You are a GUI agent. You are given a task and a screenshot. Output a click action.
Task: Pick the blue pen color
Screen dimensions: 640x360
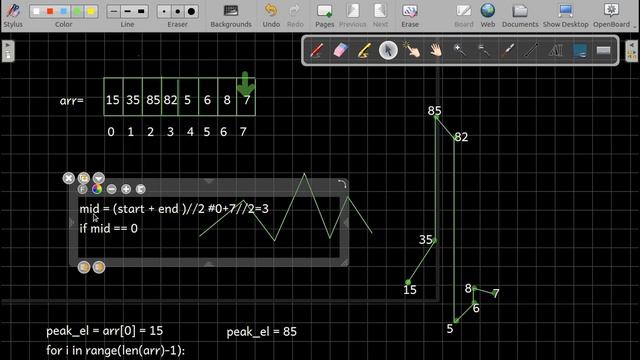[64, 11]
